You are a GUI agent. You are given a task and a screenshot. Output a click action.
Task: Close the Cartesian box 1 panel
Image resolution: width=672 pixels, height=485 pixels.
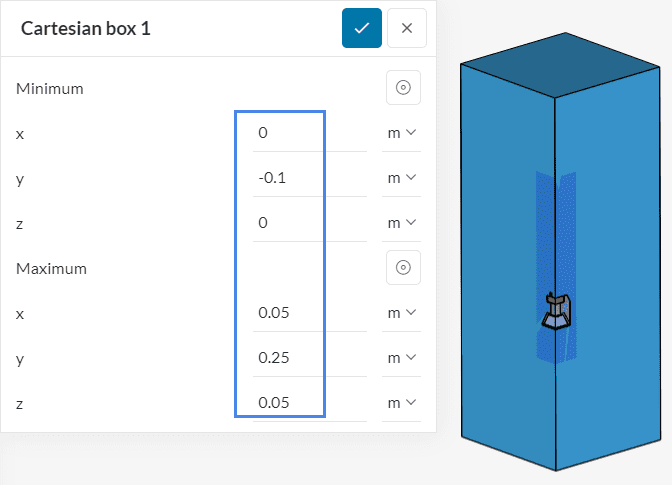[x=406, y=28]
